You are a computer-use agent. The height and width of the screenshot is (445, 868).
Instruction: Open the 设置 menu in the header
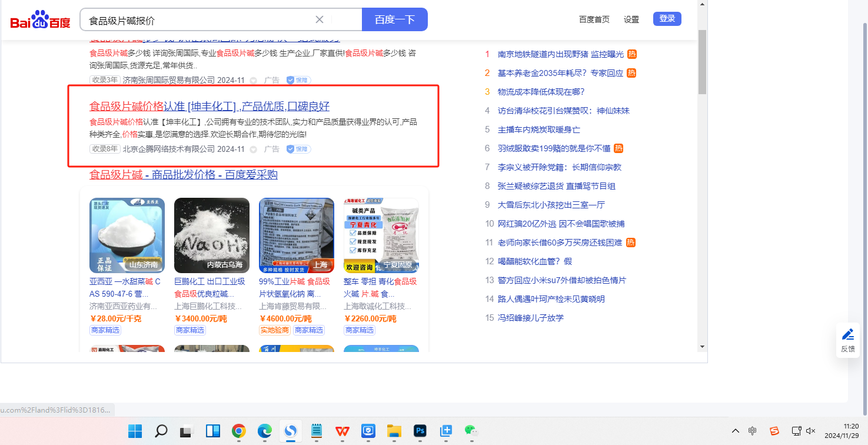(x=631, y=19)
